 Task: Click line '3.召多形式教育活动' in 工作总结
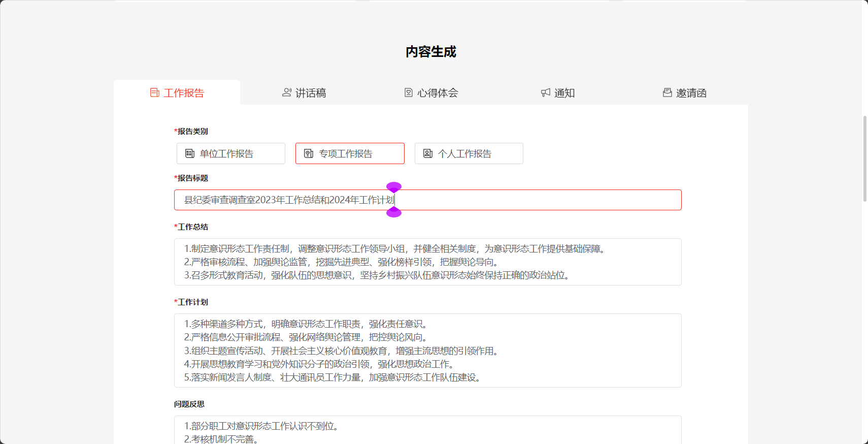[x=378, y=275]
